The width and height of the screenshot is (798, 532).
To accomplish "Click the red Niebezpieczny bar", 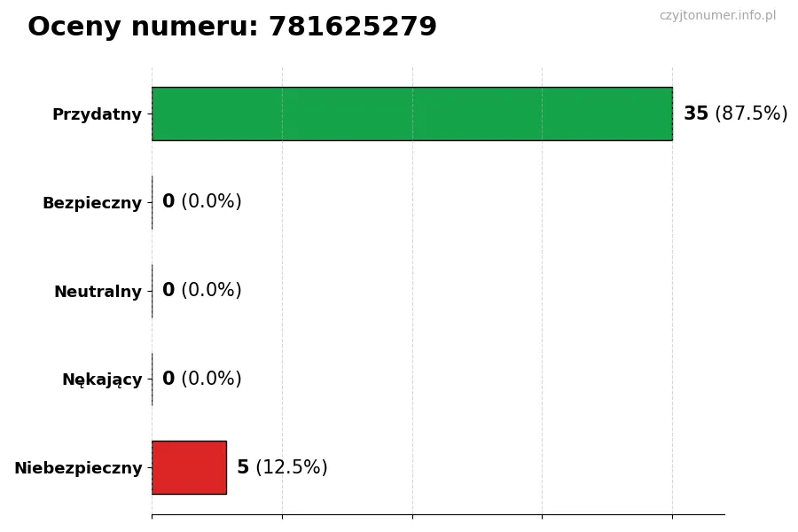I will click(189, 467).
